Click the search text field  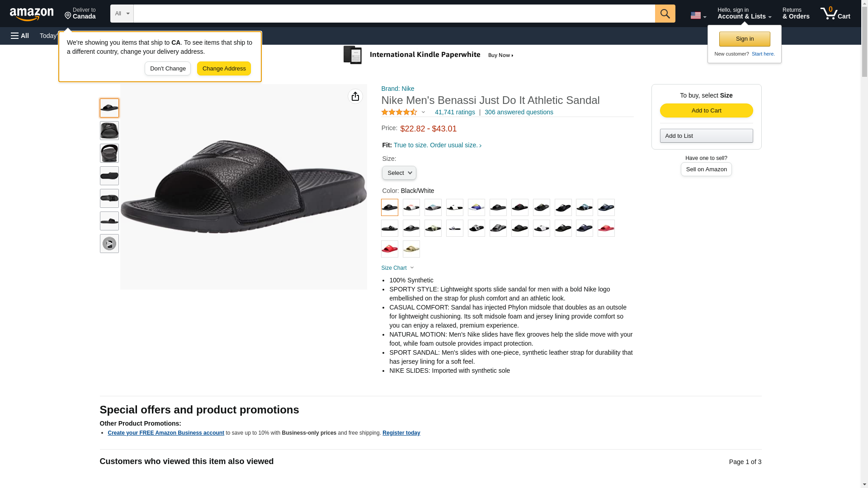[394, 14]
